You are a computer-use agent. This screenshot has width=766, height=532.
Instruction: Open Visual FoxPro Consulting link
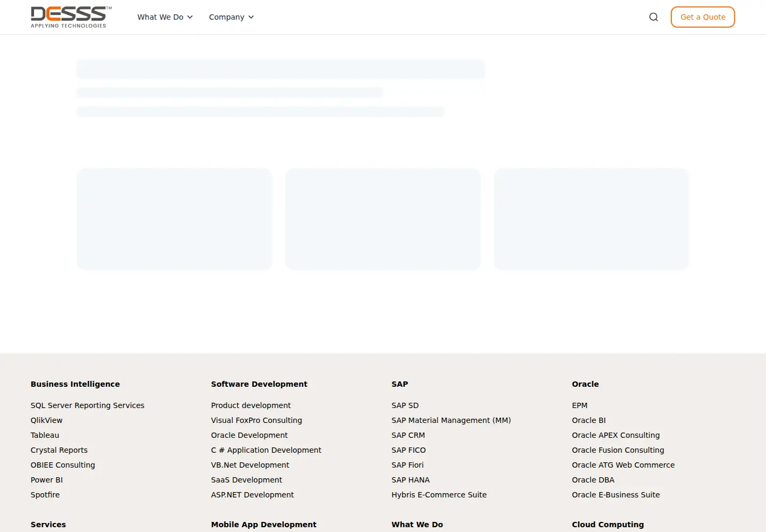coord(256,420)
